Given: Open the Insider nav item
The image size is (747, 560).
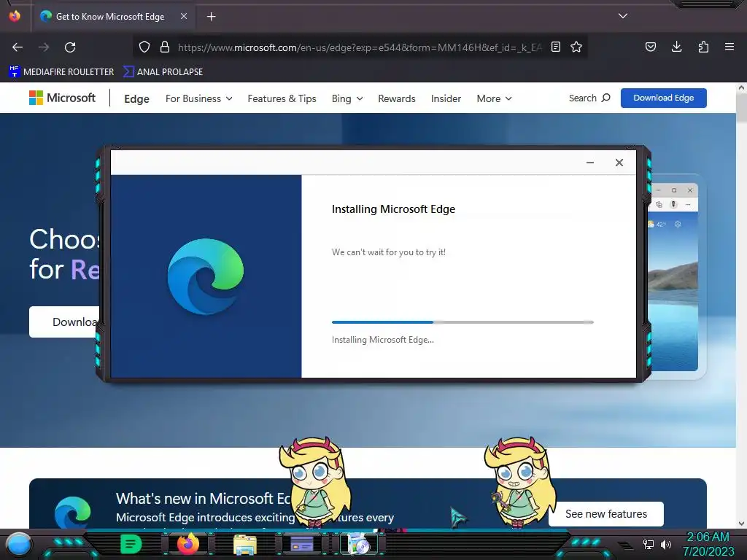Looking at the screenshot, I should pyautogui.click(x=446, y=98).
